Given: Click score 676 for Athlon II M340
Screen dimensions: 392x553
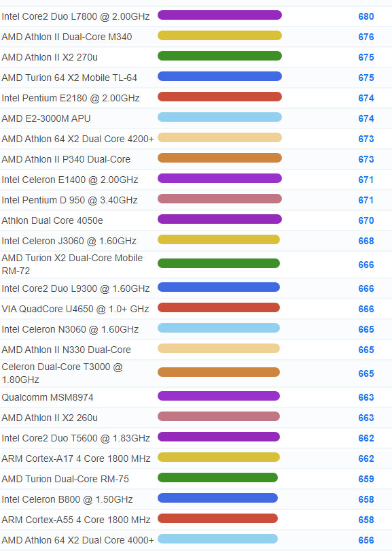Looking at the screenshot, I should (366, 37).
